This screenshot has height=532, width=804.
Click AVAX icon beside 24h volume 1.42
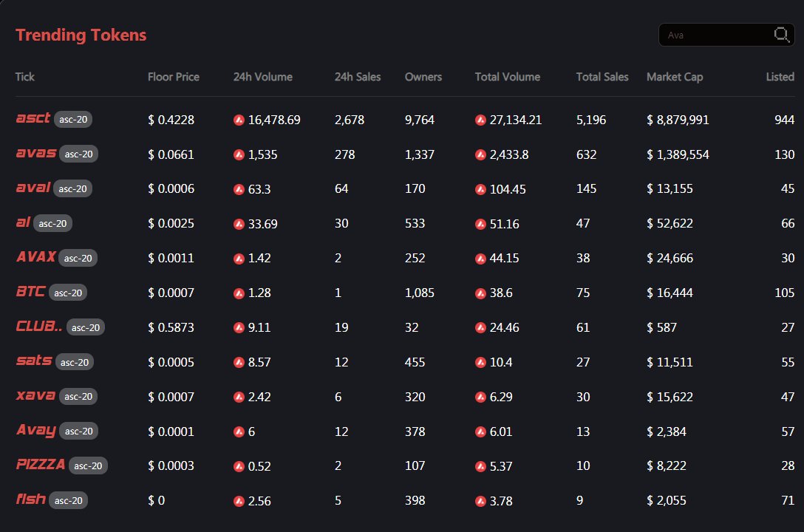(239, 259)
